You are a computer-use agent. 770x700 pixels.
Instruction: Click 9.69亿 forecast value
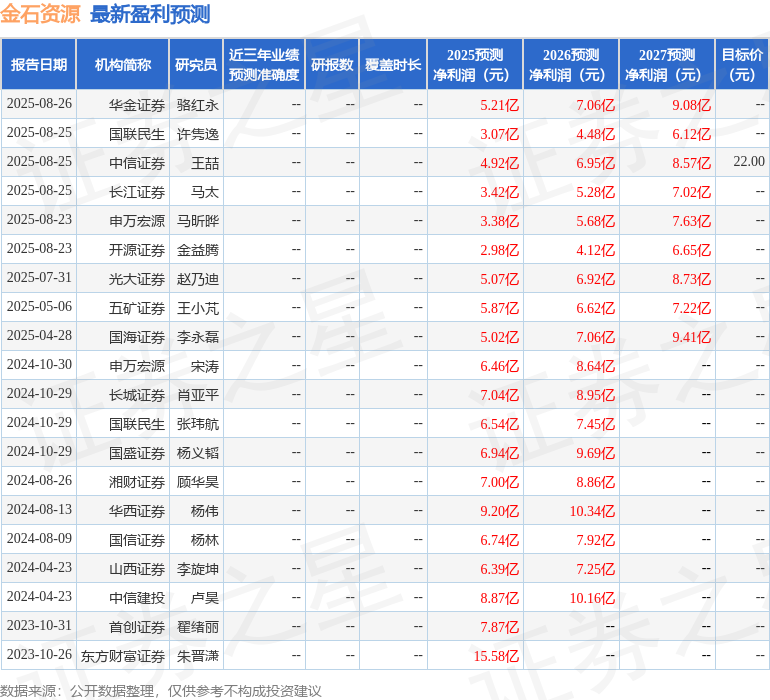coord(596,453)
